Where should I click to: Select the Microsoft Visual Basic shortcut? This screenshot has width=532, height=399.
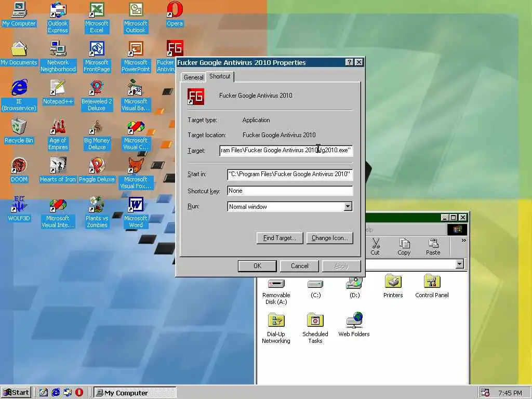136,96
